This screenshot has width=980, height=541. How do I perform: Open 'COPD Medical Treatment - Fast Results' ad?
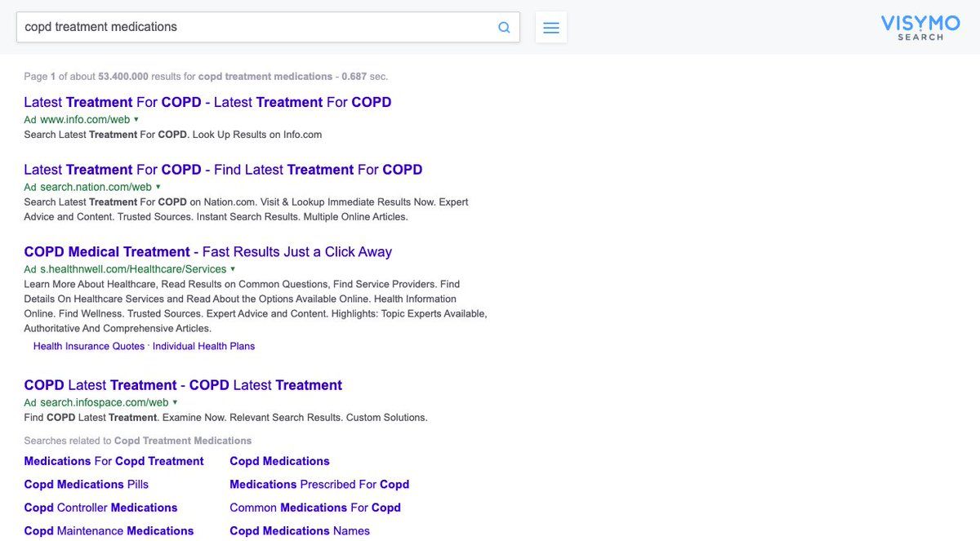pyautogui.click(x=207, y=252)
